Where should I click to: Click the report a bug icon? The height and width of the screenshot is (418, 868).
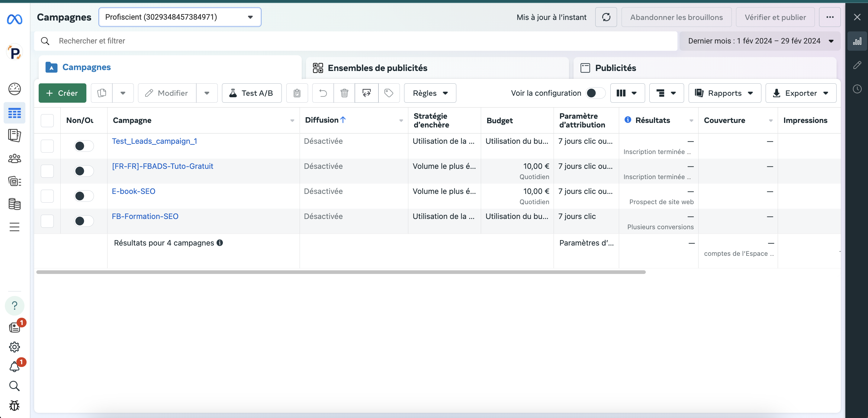[x=14, y=406]
